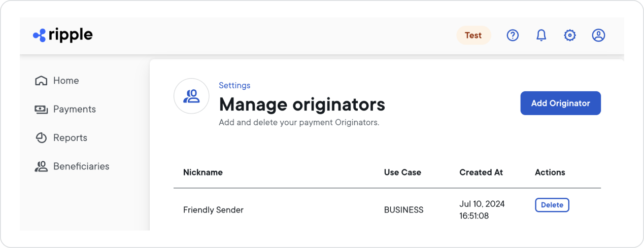Open the user profile icon
This screenshot has height=248, width=644.
click(598, 36)
